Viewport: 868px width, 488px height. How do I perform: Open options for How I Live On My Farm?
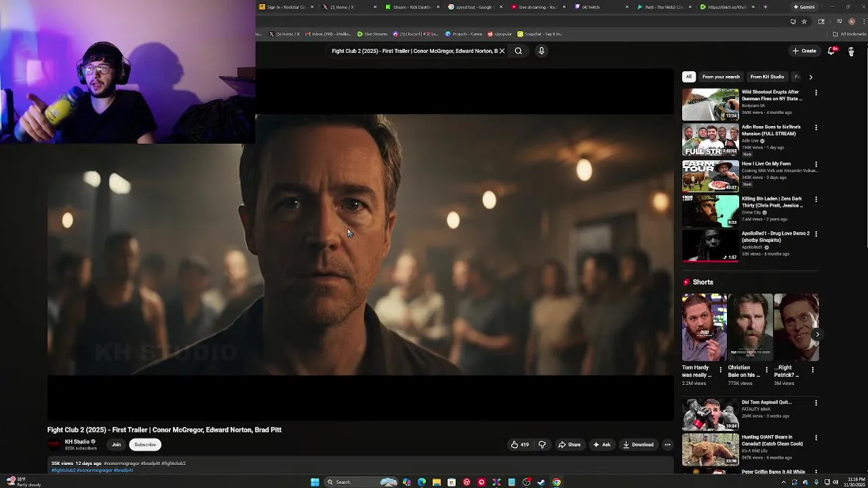pos(816,164)
